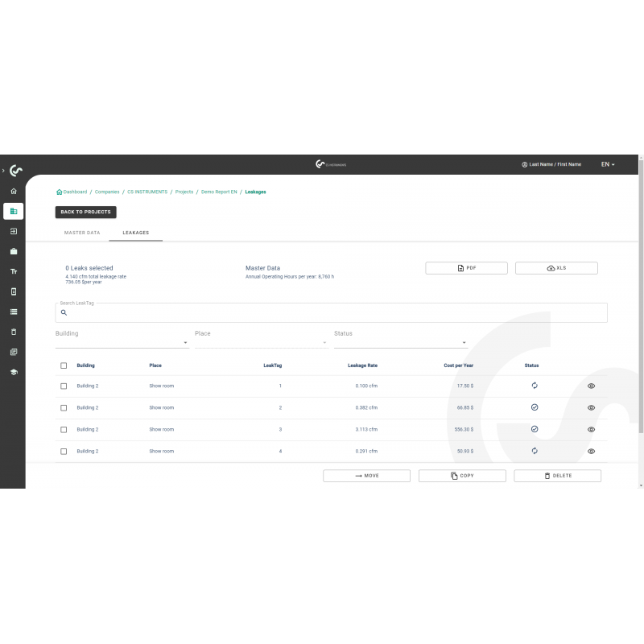
Task: View details using eye icon for LeakTag 4
Action: 591,451
